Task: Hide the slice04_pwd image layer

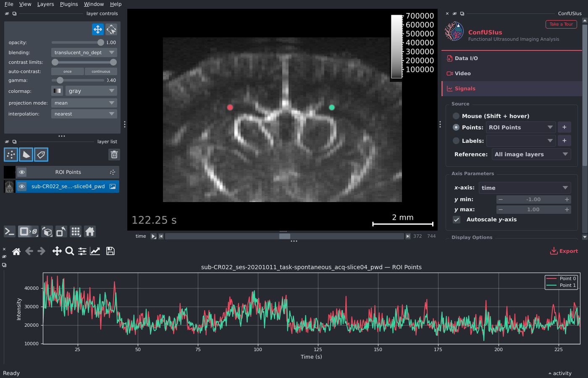Action: click(22, 186)
